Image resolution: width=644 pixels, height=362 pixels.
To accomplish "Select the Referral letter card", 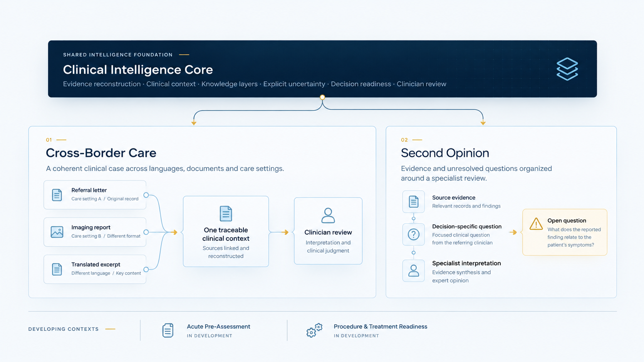I will [95, 195].
